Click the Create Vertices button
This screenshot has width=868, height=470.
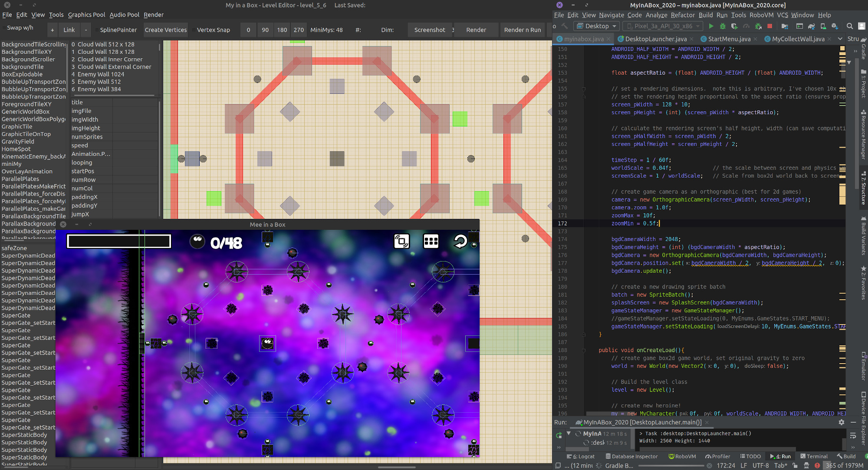pyautogui.click(x=165, y=30)
